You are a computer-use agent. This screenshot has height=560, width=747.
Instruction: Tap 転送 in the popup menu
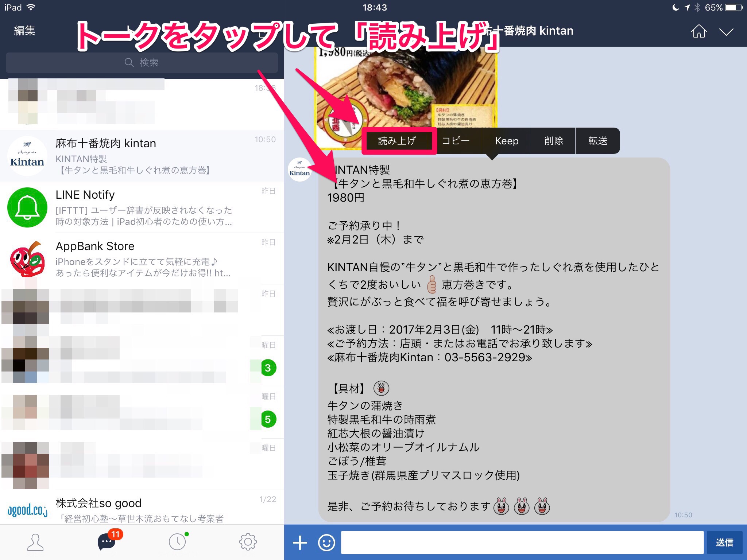click(598, 141)
